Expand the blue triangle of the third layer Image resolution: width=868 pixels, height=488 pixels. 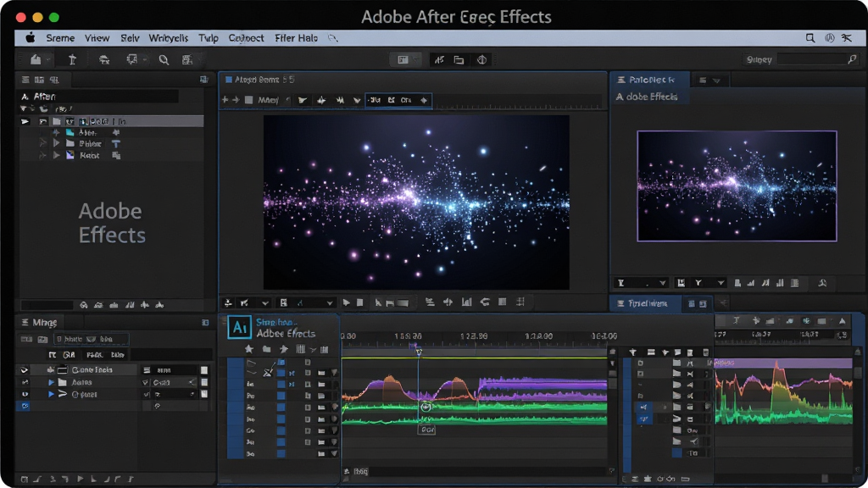(x=51, y=395)
